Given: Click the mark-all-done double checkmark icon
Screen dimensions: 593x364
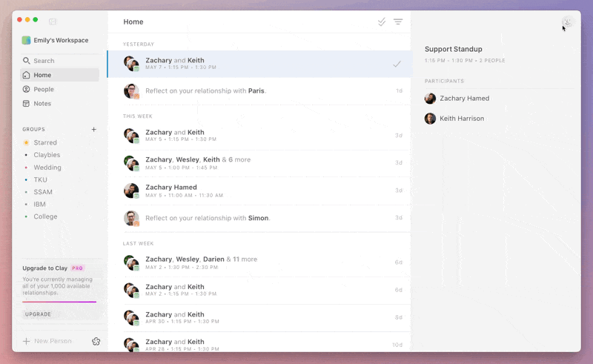Looking at the screenshot, I should pyautogui.click(x=382, y=22).
